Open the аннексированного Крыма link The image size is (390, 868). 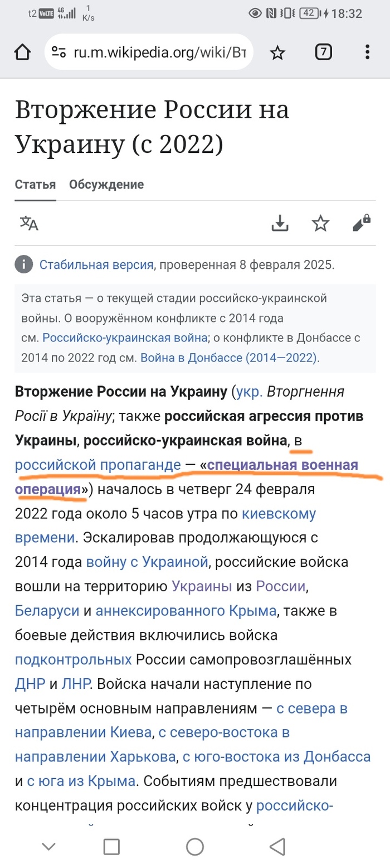[186, 611]
